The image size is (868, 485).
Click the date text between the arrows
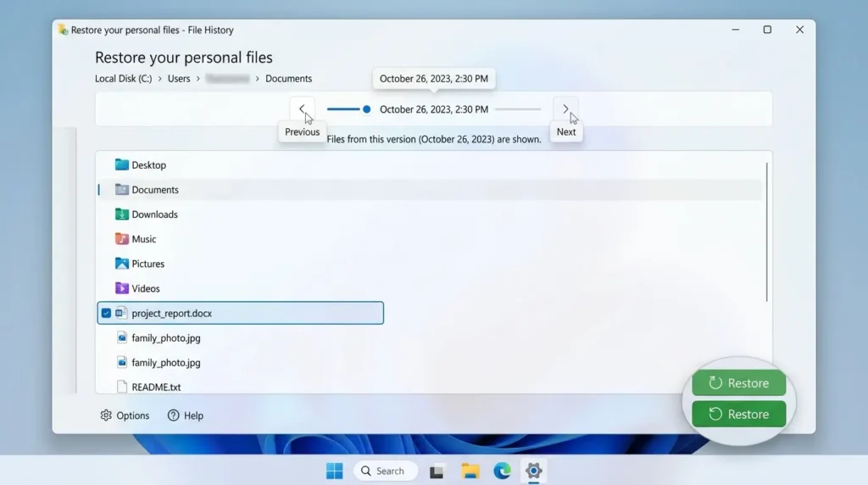(434, 109)
